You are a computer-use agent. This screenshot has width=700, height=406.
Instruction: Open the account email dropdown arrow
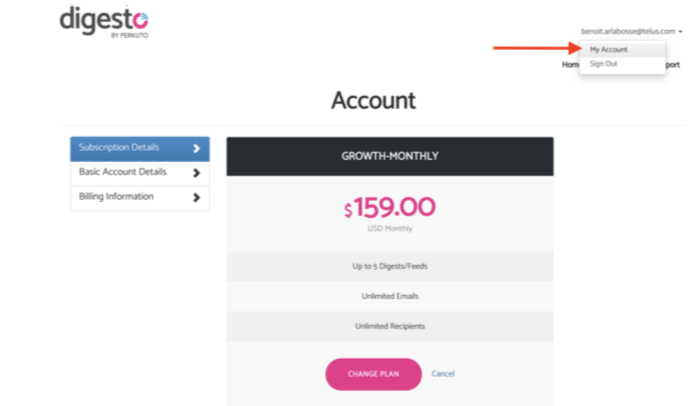[680, 31]
